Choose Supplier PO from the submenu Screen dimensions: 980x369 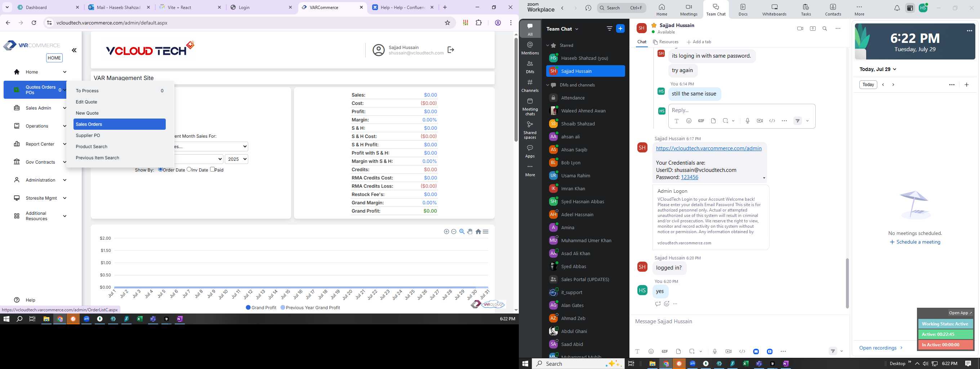[x=120, y=135]
